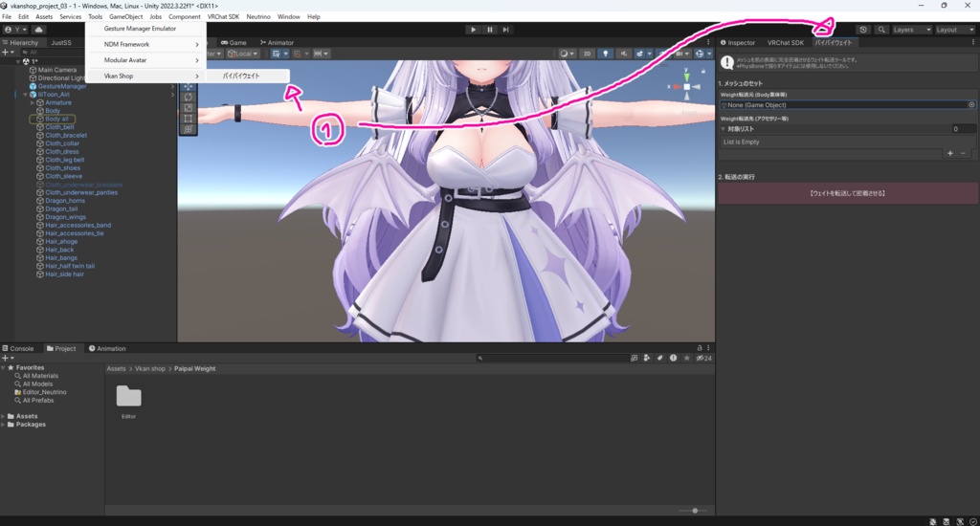Click the Play button in the toolbar
This screenshot has height=526, width=980.
click(x=473, y=30)
